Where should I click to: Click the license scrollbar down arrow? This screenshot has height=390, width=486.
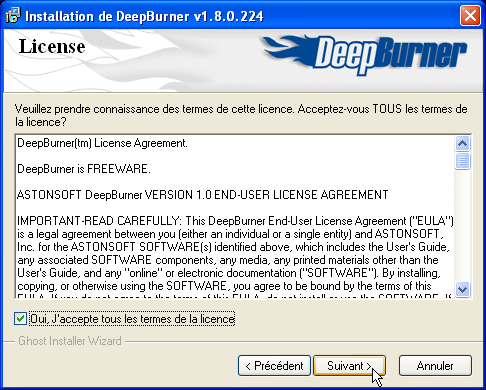click(x=462, y=289)
